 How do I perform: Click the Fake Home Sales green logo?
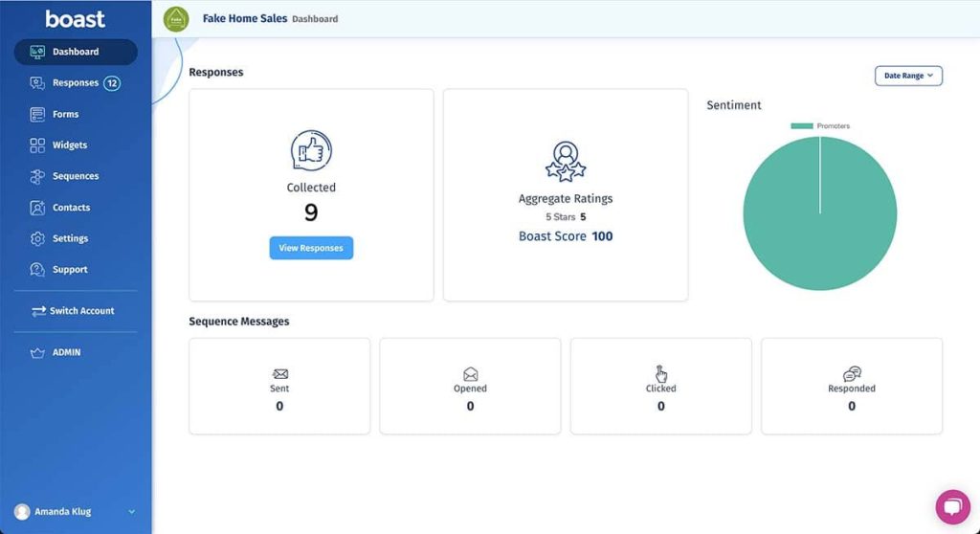point(176,19)
